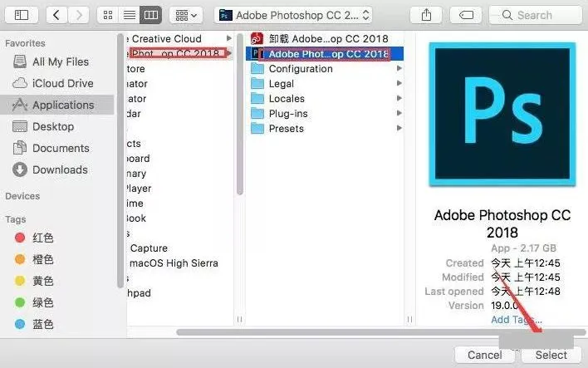Click the Select button

tap(551, 355)
